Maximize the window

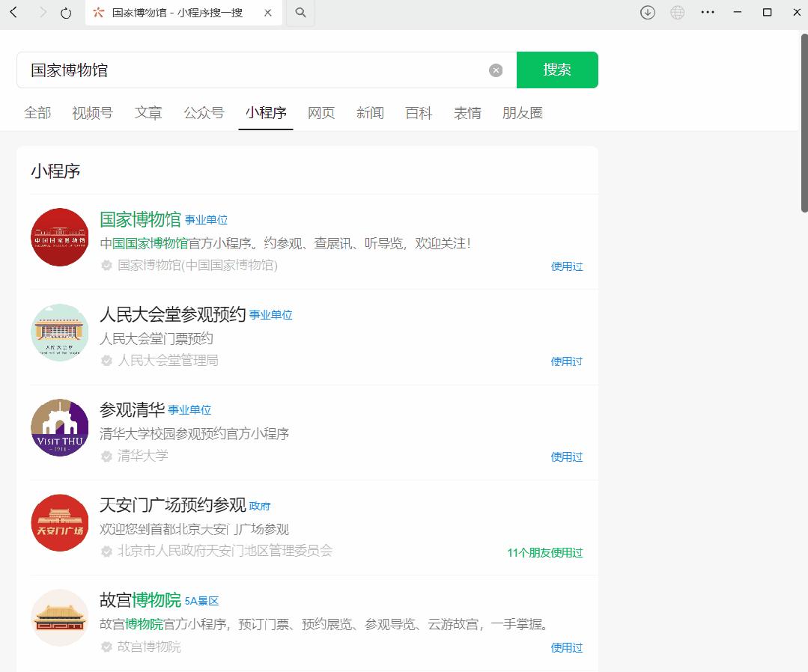768,13
